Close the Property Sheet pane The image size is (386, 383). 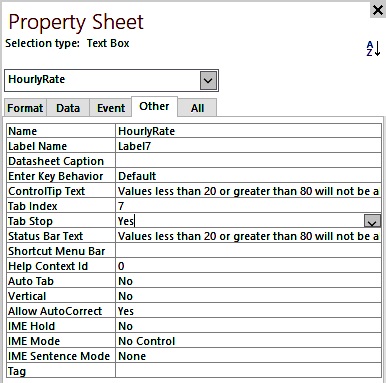tap(378, 10)
